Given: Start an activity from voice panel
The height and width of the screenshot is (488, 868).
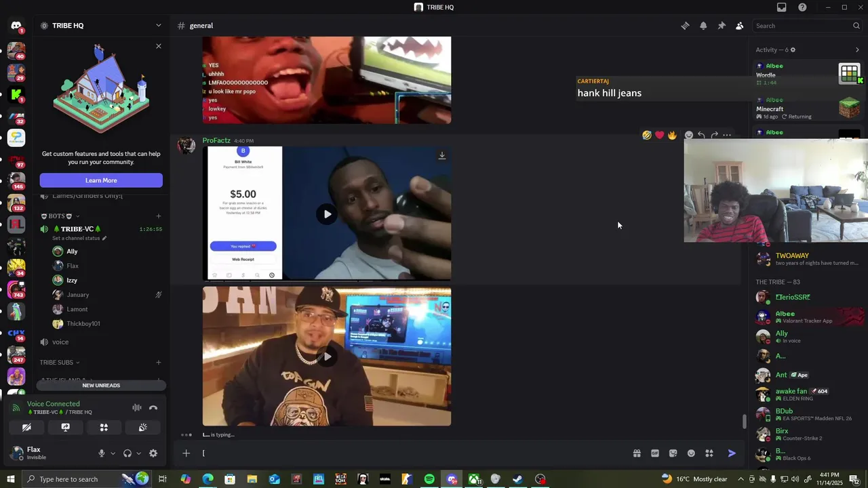Looking at the screenshot, I should [104, 428].
